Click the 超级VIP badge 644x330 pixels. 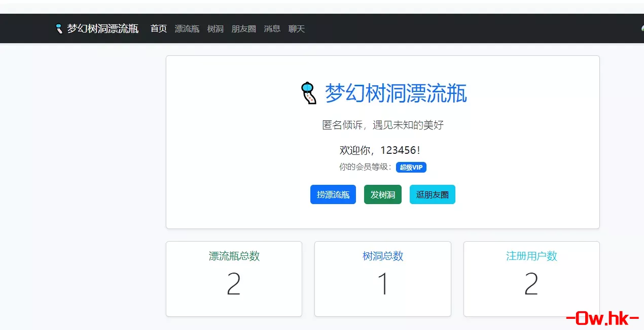click(411, 167)
